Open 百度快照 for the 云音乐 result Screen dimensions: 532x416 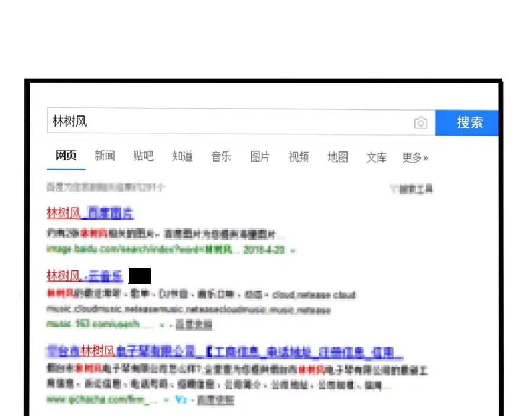pos(193,325)
